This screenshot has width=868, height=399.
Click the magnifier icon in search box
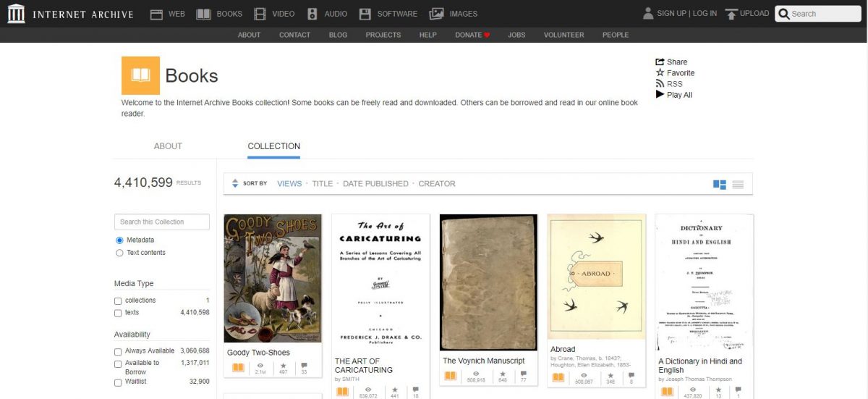click(783, 14)
